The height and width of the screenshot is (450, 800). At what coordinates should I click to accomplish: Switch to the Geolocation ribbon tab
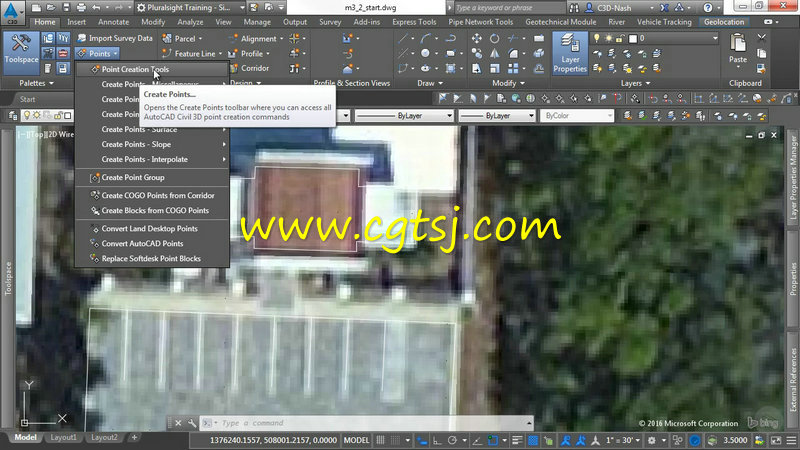tap(723, 22)
